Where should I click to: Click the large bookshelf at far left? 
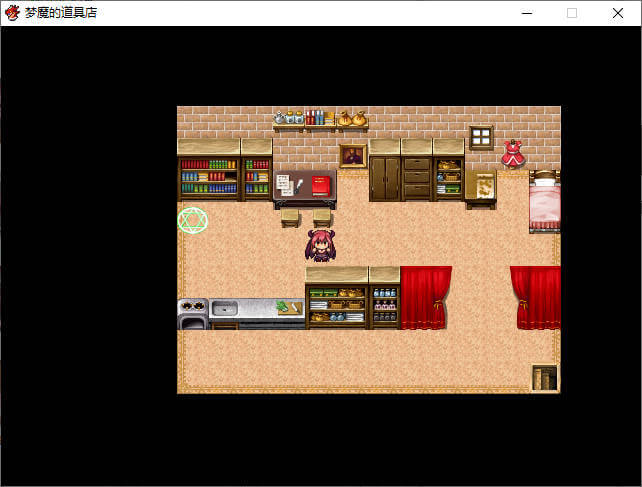coord(209,177)
